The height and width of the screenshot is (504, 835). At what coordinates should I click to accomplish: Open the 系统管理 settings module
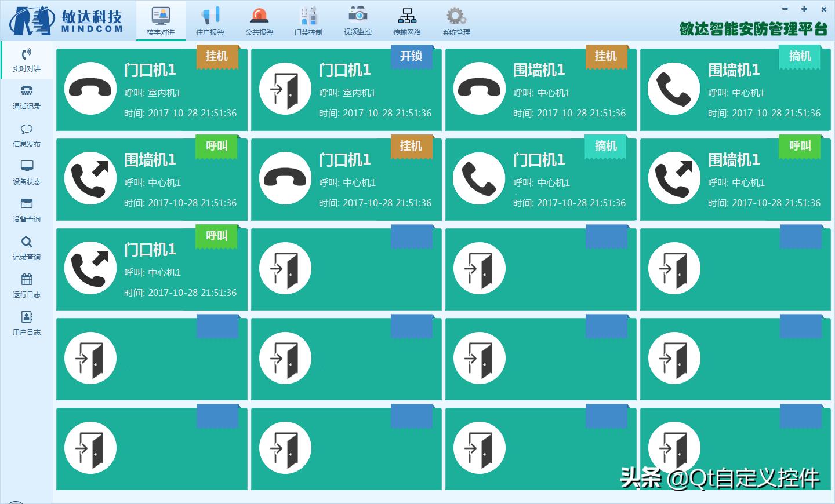[x=456, y=19]
